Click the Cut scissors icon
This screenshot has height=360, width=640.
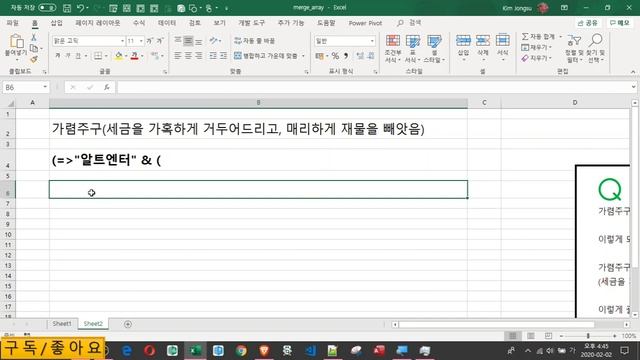[34, 38]
